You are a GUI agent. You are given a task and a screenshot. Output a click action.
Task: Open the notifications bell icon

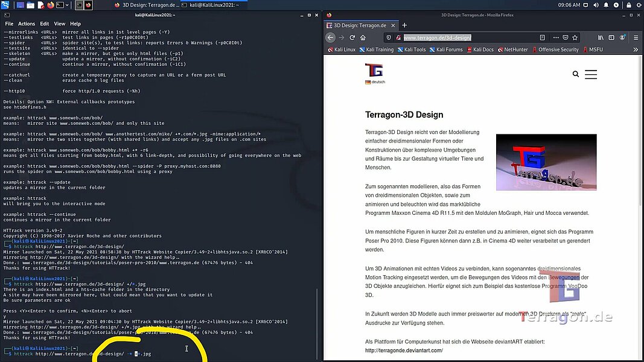click(x=606, y=5)
